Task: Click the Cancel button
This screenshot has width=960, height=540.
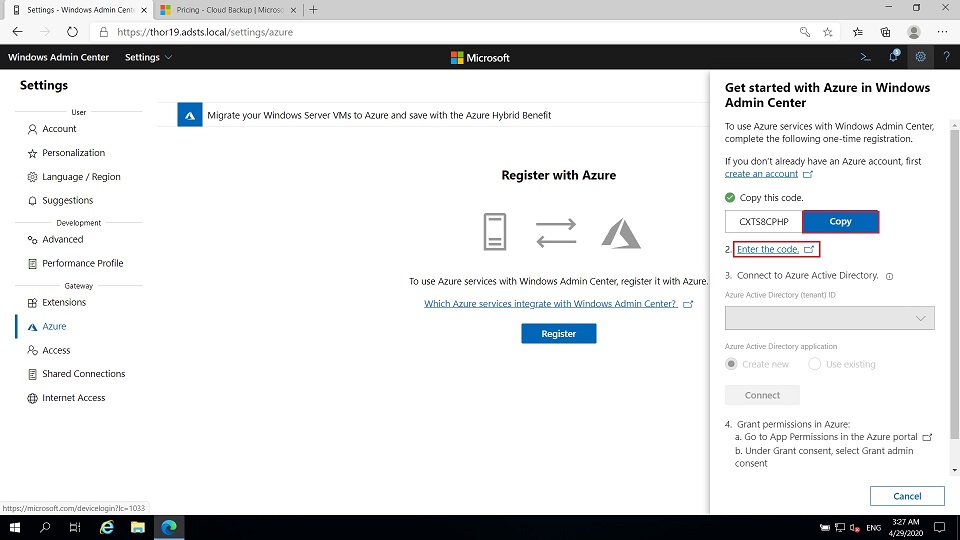Action: (x=907, y=496)
